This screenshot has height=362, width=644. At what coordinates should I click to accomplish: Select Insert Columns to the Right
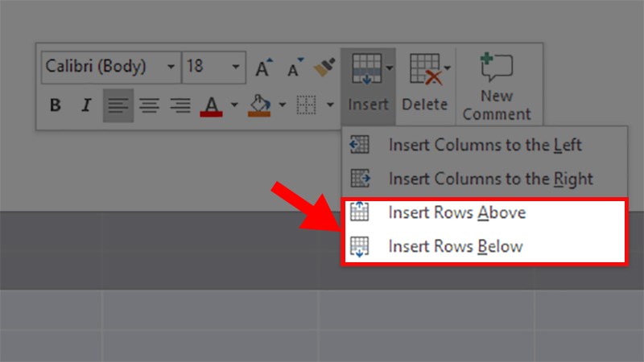(490, 179)
